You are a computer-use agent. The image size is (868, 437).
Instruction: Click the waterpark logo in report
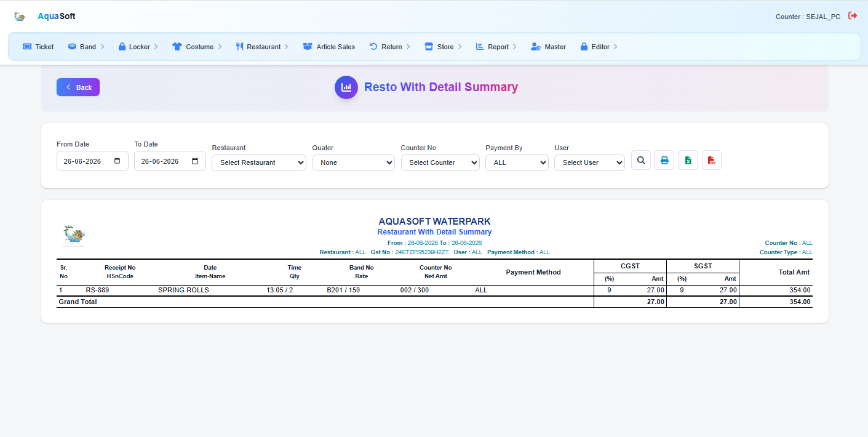(x=74, y=236)
